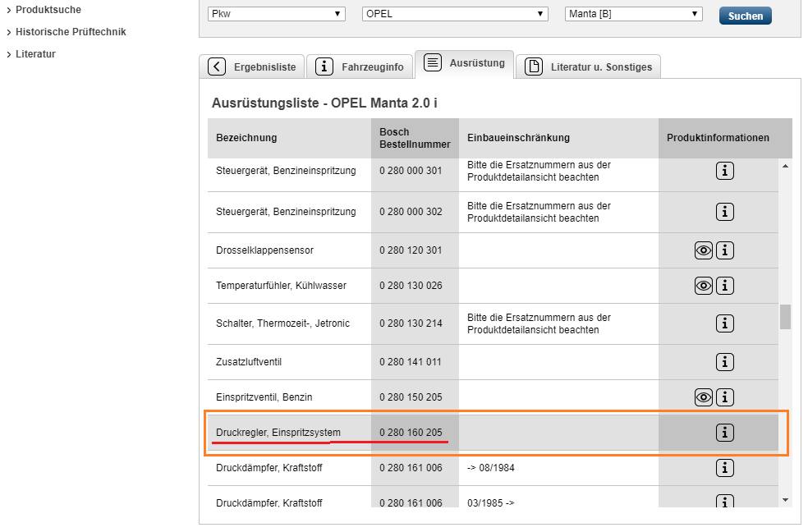Click the document icon on Literatur u. Sonstiges tab

click(534, 66)
